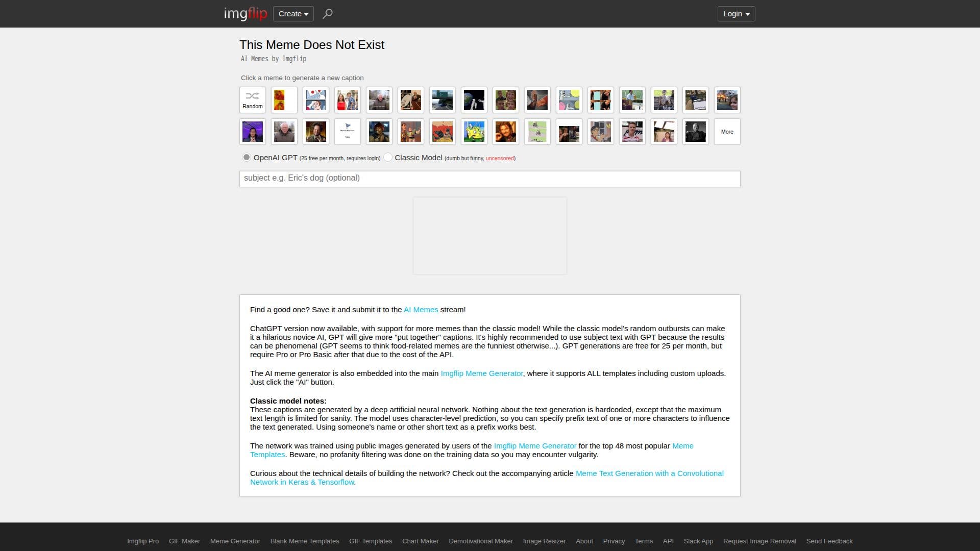Open the Slack App footer link
This screenshot has height=551, width=980.
[698, 541]
